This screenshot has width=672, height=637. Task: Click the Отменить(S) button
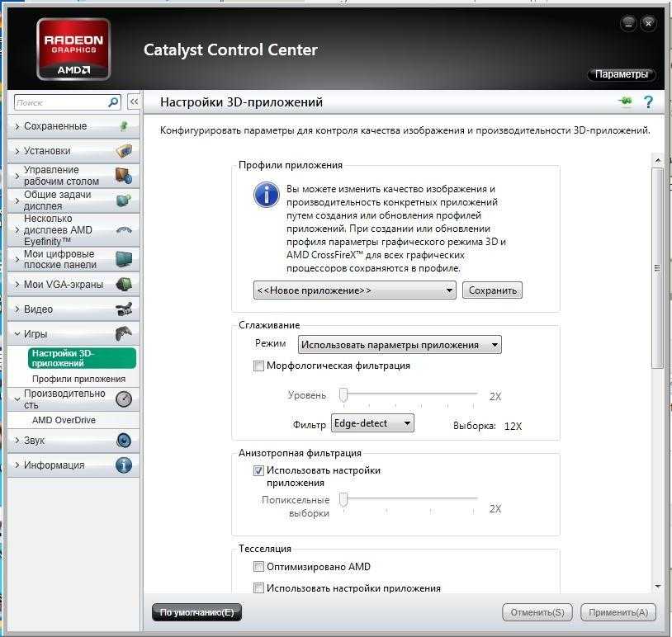tap(537, 612)
